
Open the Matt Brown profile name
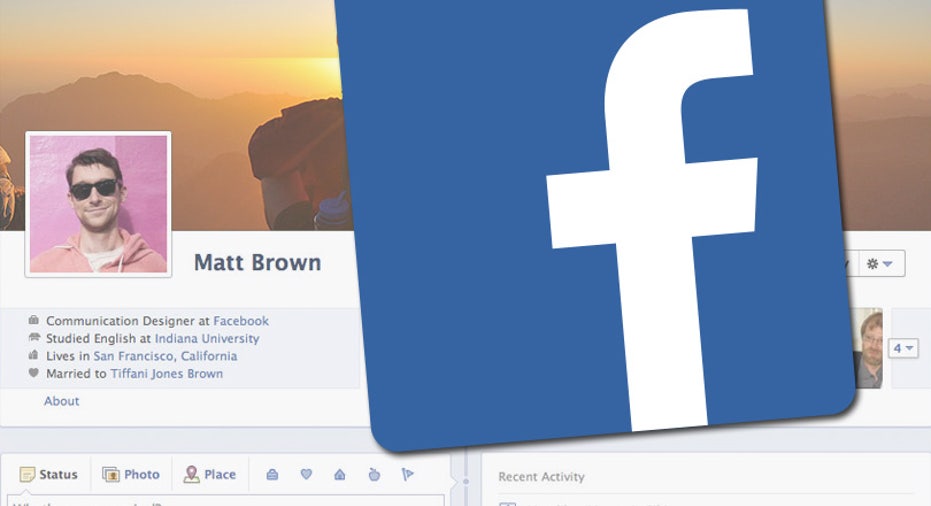click(257, 263)
